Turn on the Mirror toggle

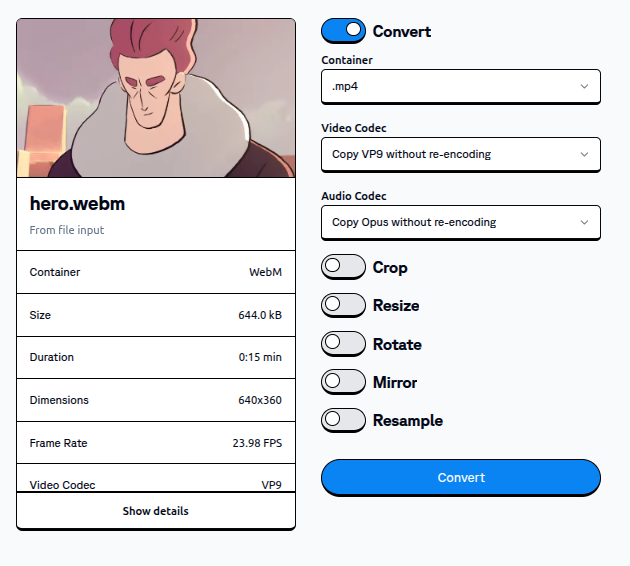(343, 382)
